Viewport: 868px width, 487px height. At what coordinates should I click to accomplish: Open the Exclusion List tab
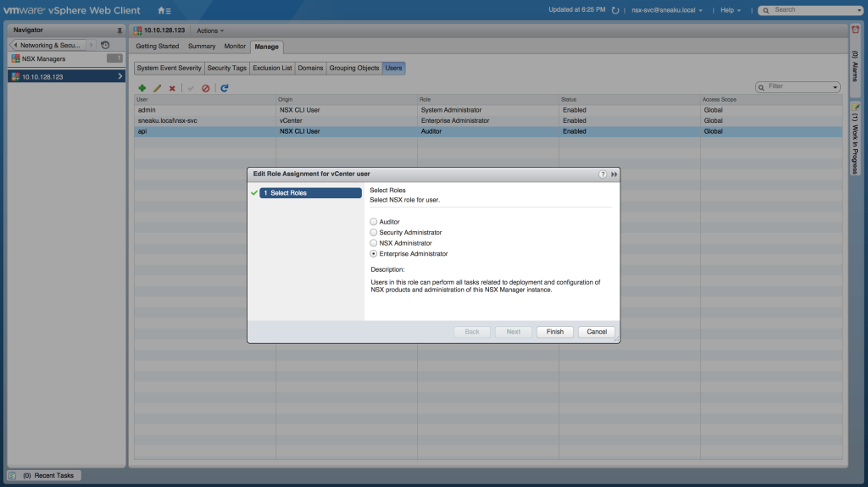[272, 68]
